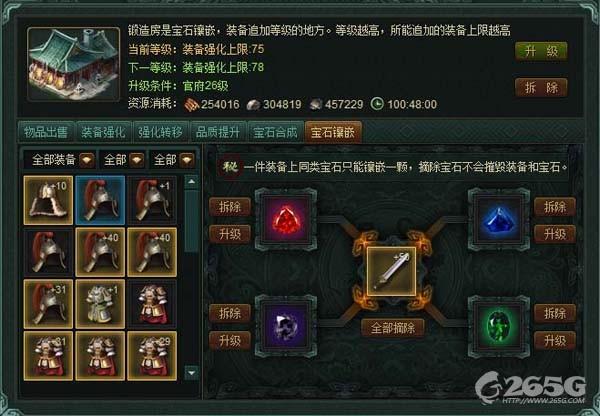Switch to the 宝石合成 tab
The width and height of the screenshot is (600, 416).
[276, 132]
